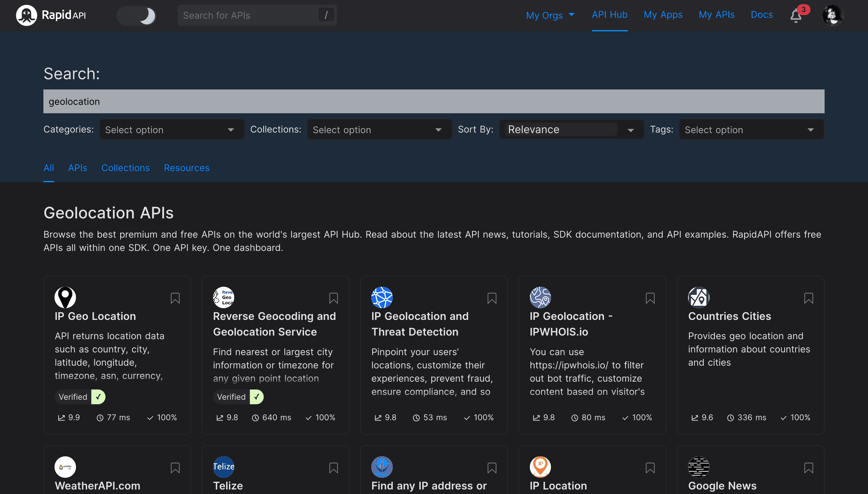The height and width of the screenshot is (494, 868).
Task: Expand the Categories dropdown
Action: pyautogui.click(x=169, y=129)
